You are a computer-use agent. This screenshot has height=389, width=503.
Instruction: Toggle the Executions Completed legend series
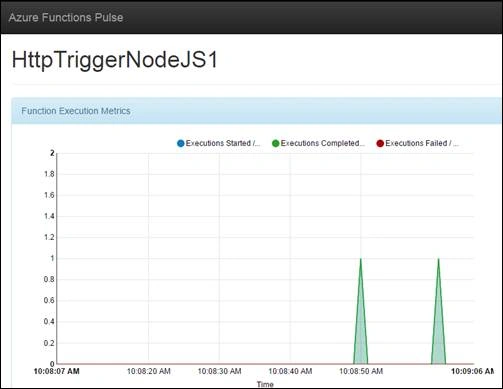click(x=318, y=143)
